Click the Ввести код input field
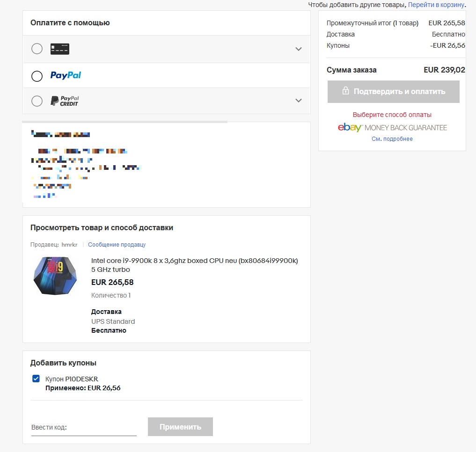The height and width of the screenshot is (452, 476). point(84,427)
